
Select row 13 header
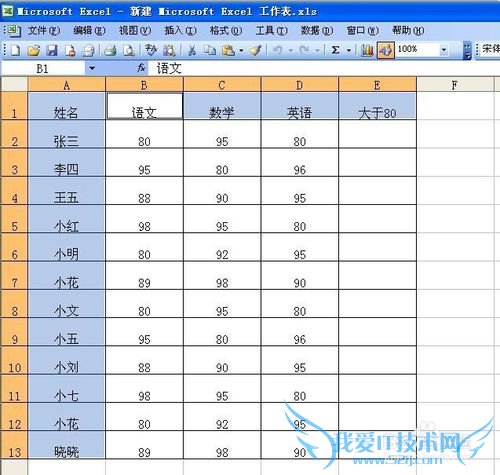click(14, 445)
